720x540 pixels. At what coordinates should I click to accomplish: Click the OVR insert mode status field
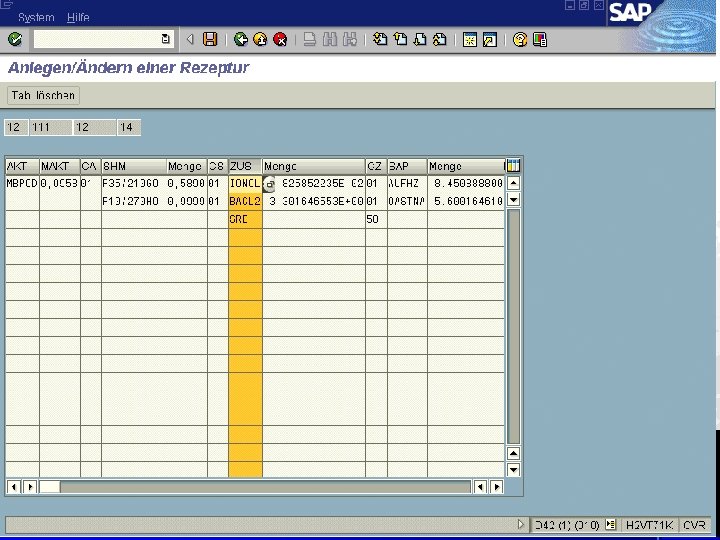click(694, 525)
